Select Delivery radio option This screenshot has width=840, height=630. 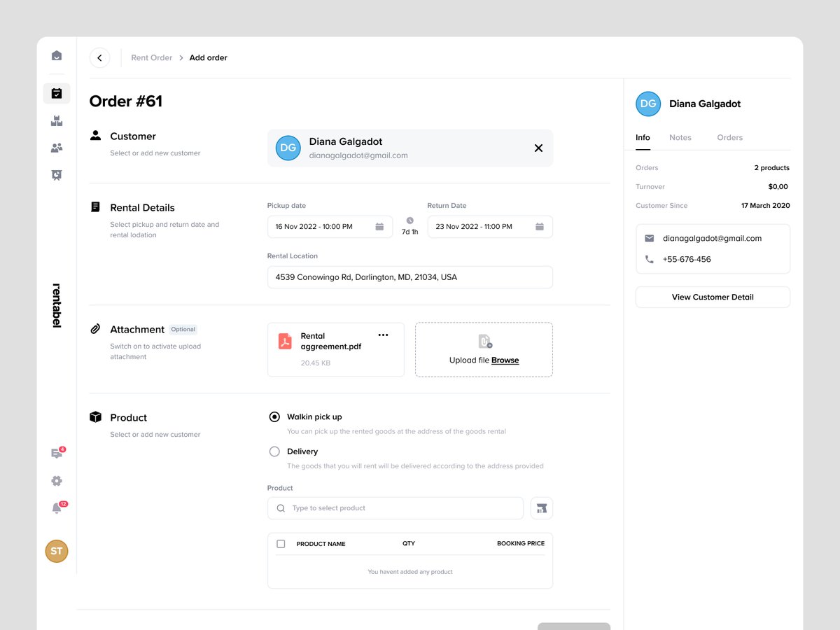point(274,451)
